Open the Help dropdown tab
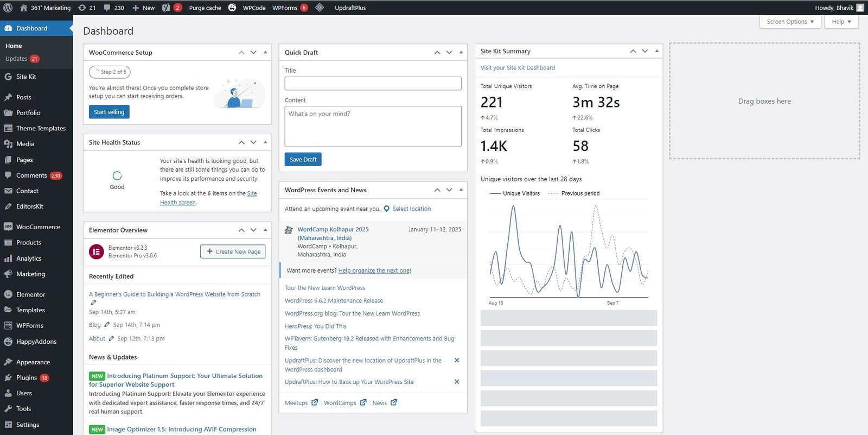 841,22
